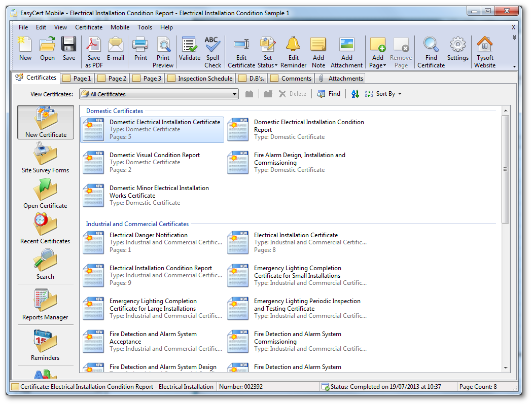Screen dimensions: 532x405
Task: Open a file with the Open icon
Action: click(x=47, y=49)
